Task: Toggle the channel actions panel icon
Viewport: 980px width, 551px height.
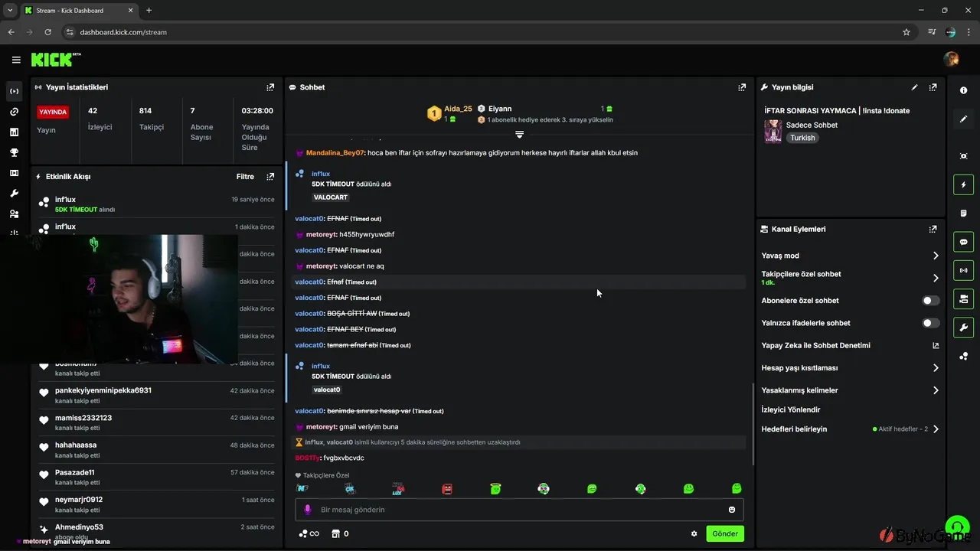Action: point(963,298)
